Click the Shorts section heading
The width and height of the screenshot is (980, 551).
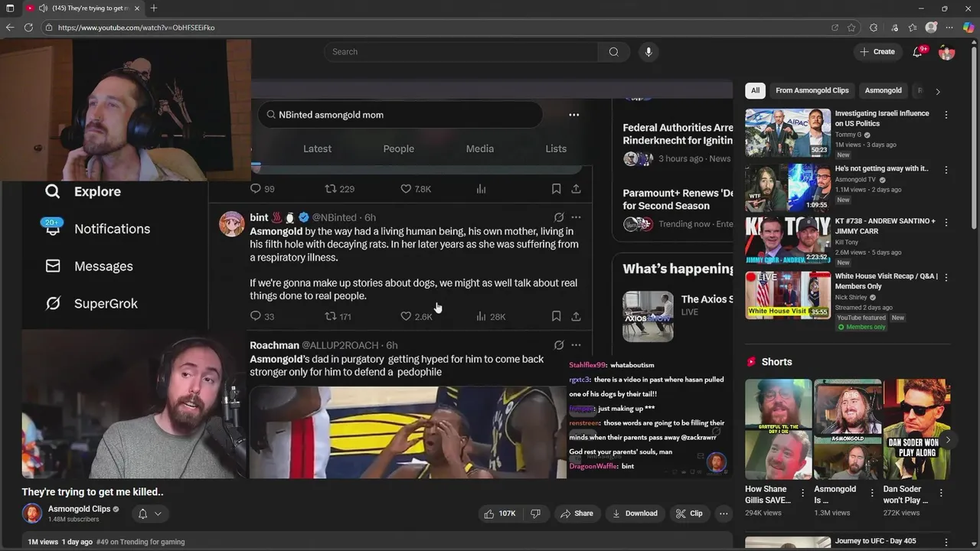pyautogui.click(x=776, y=362)
